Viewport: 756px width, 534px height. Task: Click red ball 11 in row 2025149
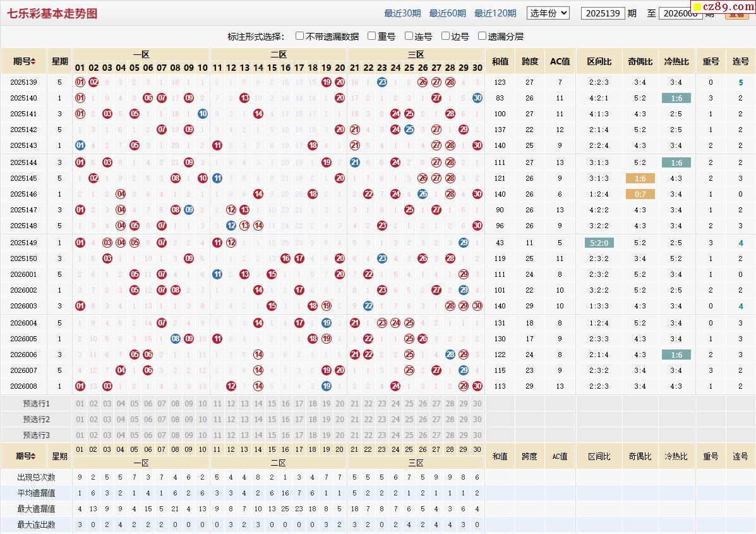coord(217,243)
